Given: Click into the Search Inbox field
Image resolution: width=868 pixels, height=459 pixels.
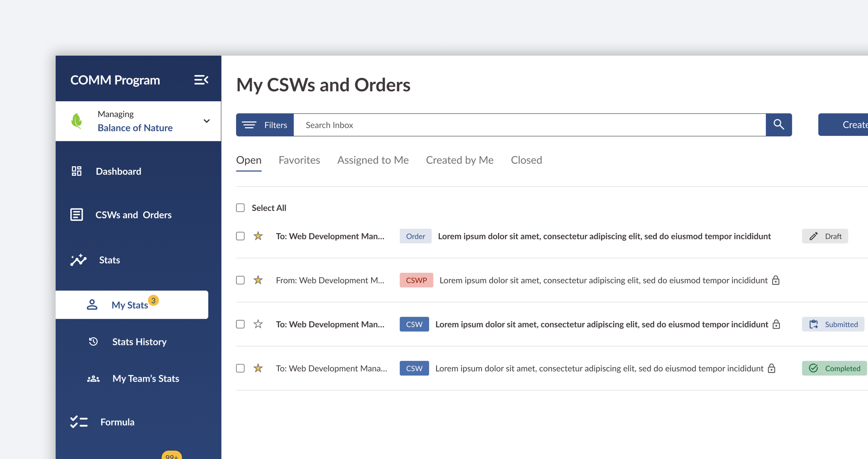Looking at the screenshot, I should pos(529,125).
